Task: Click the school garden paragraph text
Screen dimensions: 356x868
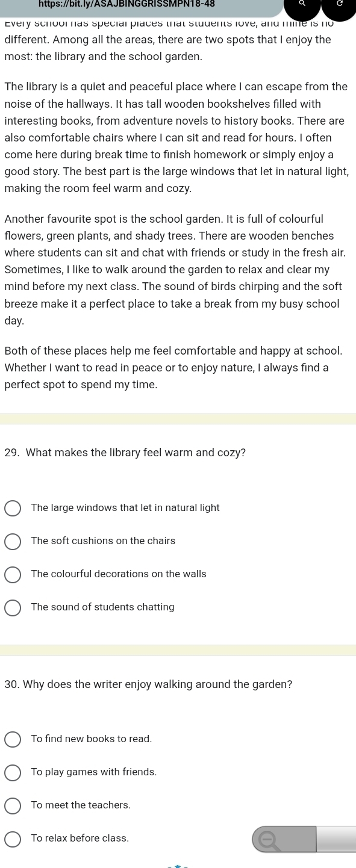Action: pos(175,270)
